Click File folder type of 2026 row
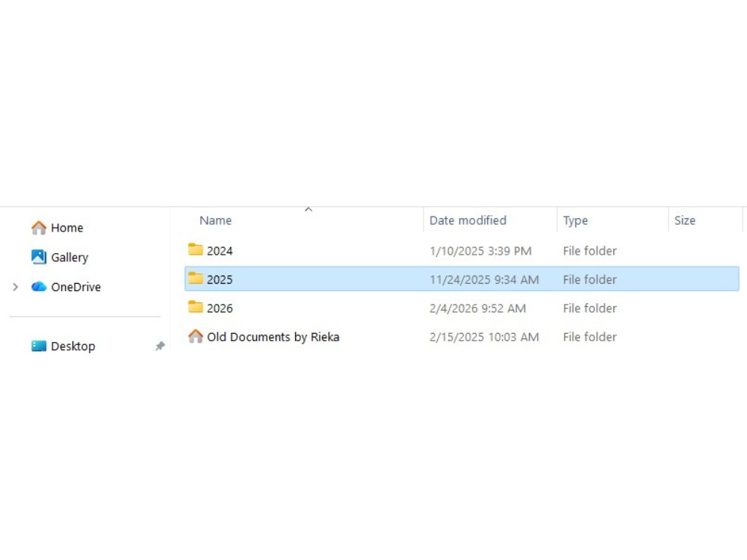 590,308
